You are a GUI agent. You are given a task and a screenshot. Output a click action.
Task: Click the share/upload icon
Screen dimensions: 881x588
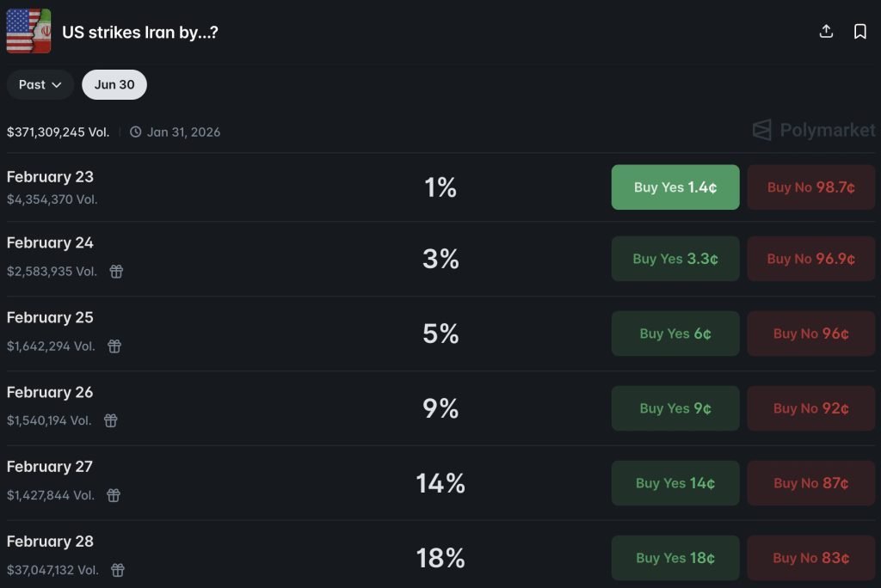[826, 32]
